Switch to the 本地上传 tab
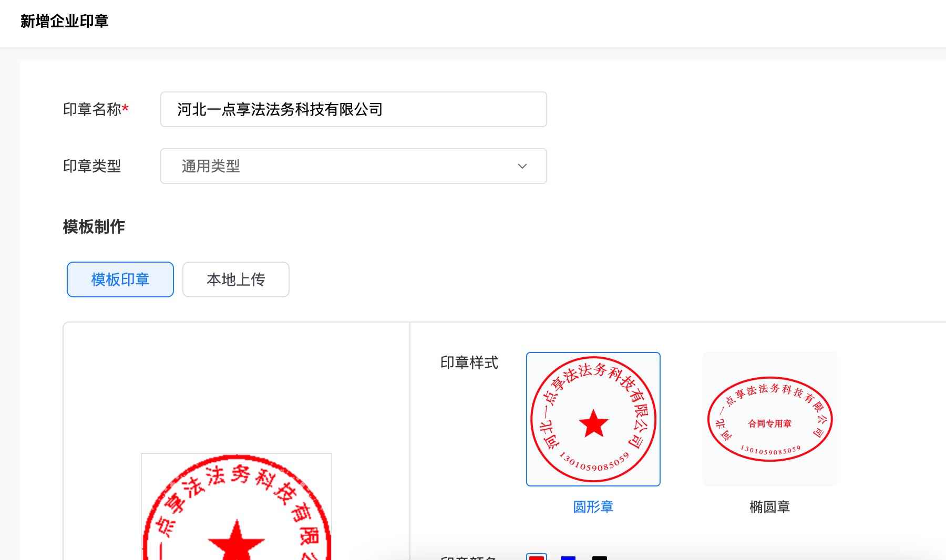The image size is (946, 560). [236, 279]
